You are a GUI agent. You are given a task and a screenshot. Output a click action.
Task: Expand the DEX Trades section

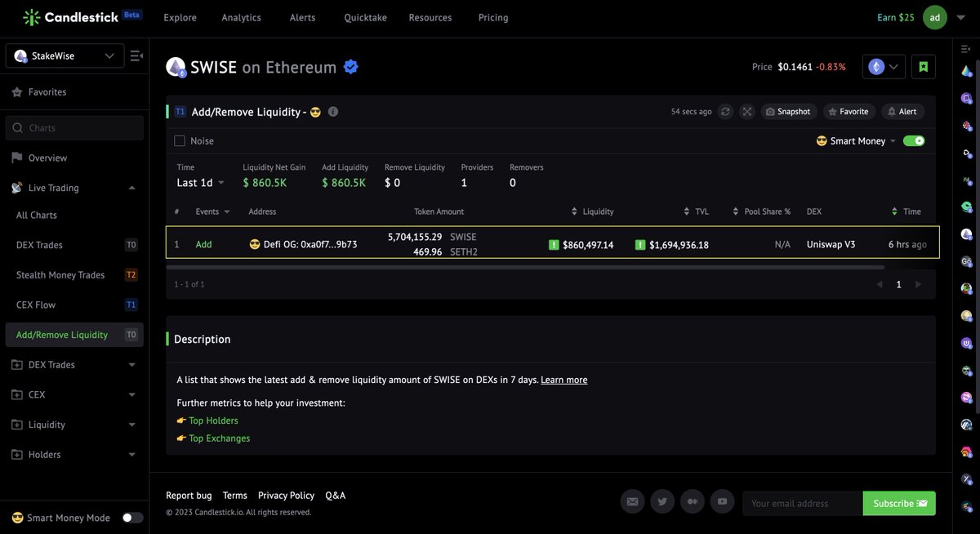pyautogui.click(x=132, y=365)
